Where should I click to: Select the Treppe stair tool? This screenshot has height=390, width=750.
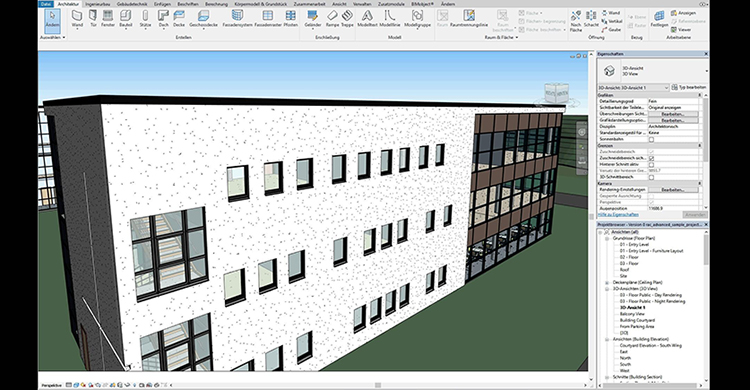tap(347, 19)
